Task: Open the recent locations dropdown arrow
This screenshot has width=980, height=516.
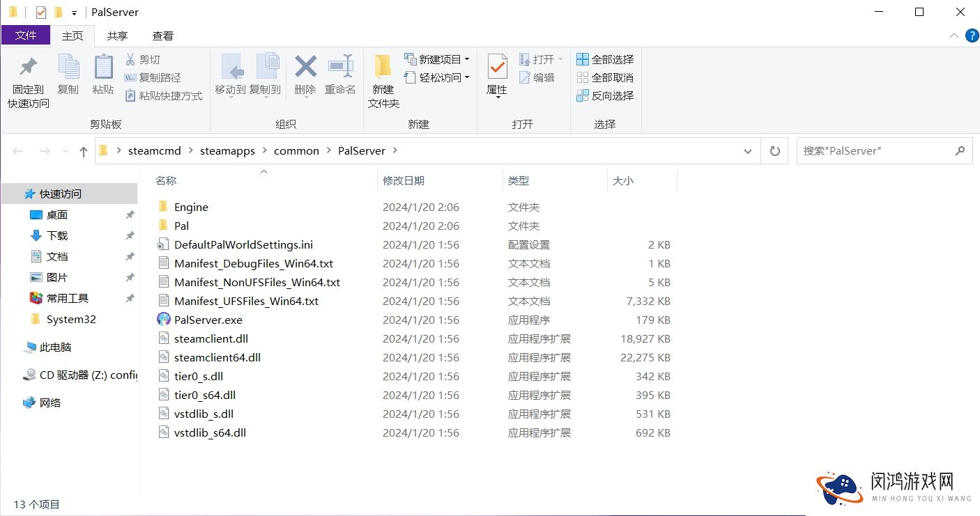Action: (66, 151)
